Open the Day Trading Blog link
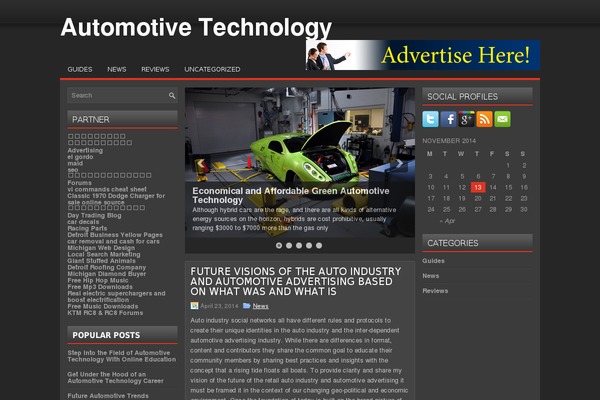 coord(94,216)
